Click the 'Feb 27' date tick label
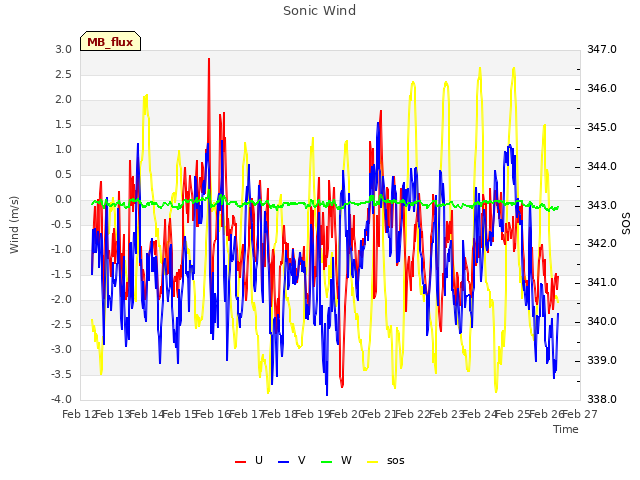 click(x=580, y=414)
